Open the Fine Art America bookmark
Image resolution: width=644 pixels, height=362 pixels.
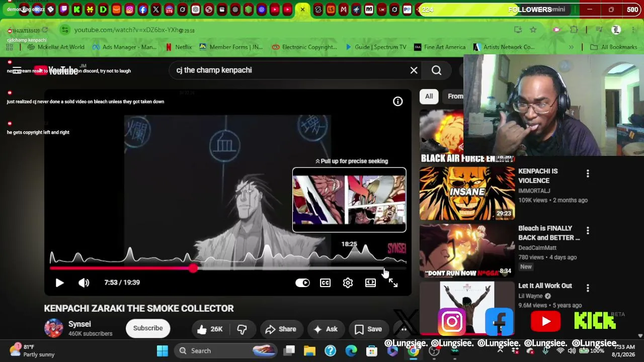point(440,47)
